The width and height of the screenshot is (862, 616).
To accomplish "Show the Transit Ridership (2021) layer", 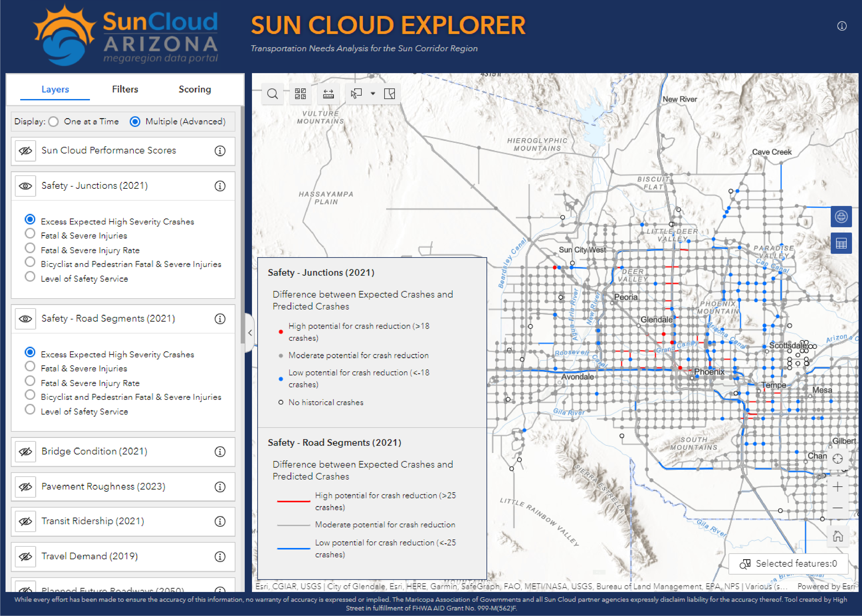I will (26, 522).
